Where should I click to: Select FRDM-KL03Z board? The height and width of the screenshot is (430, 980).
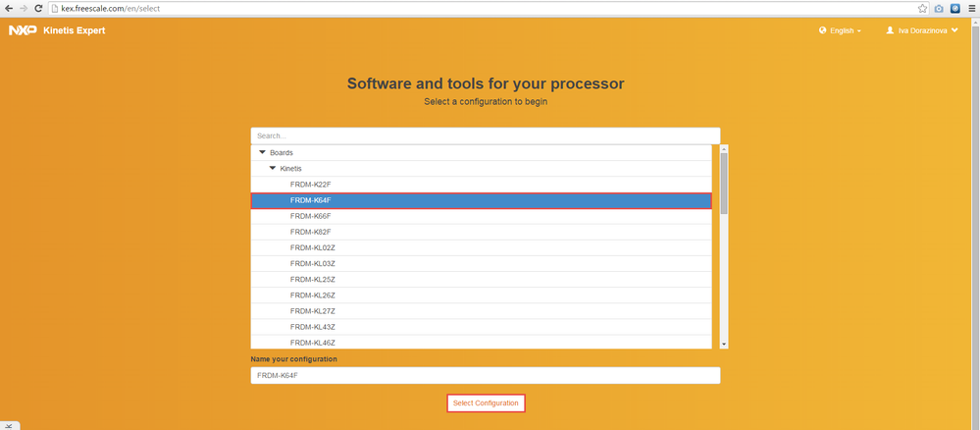pos(482,263)
